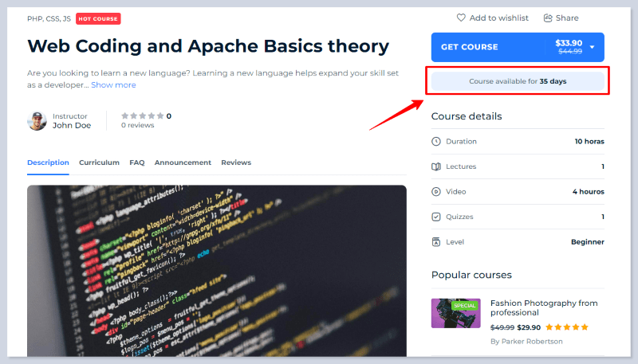Click the Video play icon
Screen dimensions: 638x364
[x=436, y=192]
